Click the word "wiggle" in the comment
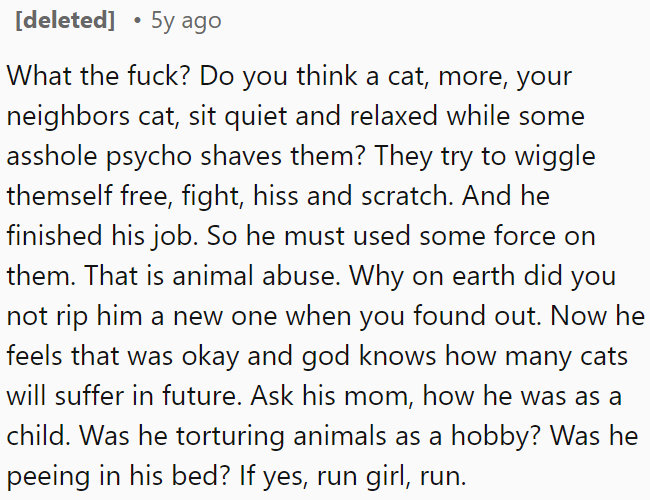650x500 pixels. (x=571, y=156)
